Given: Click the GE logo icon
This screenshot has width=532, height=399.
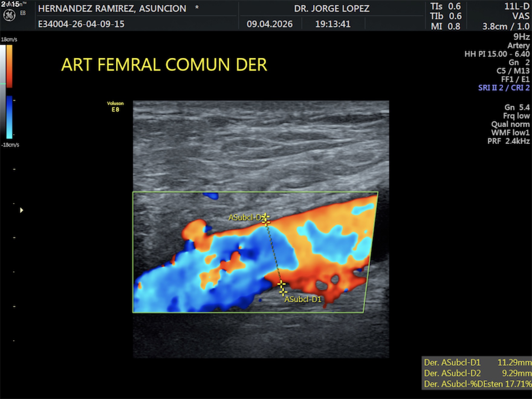Looking at the screenshot, I should [x=9, y=15].
